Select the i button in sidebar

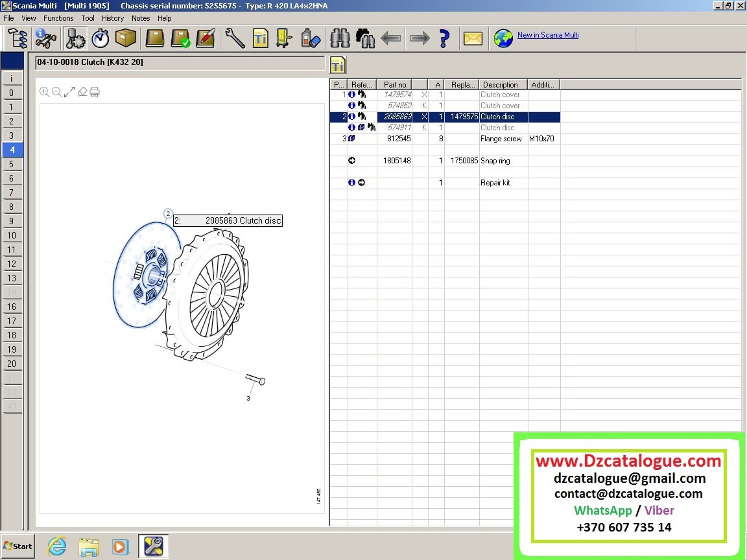[12, 78]
